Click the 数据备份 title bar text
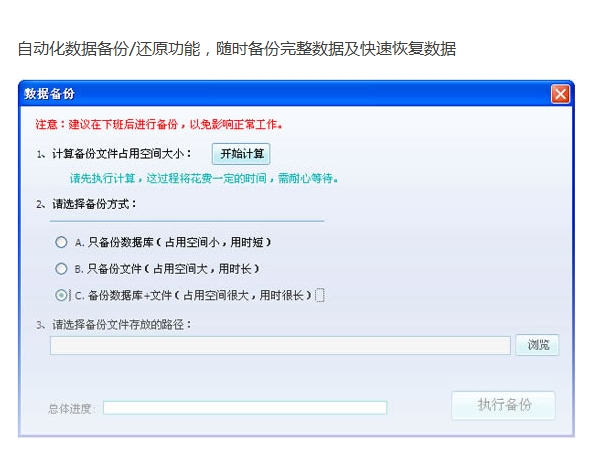 click(49, 94)
